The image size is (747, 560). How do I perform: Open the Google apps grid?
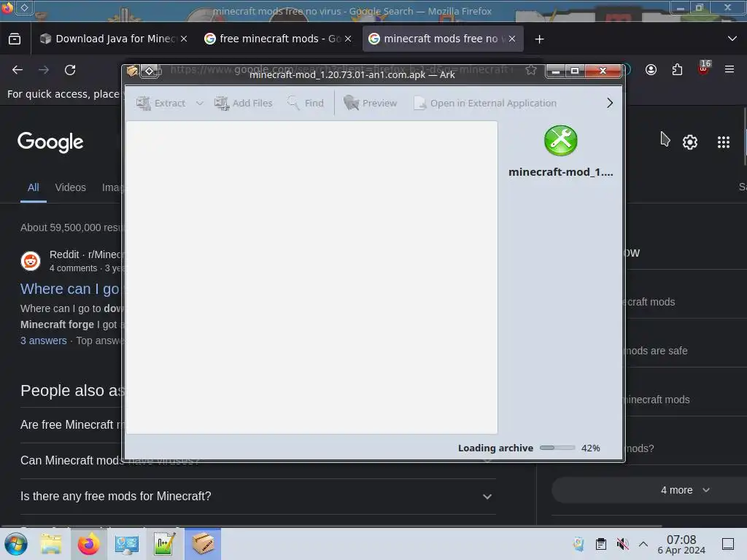coord(723,142)
